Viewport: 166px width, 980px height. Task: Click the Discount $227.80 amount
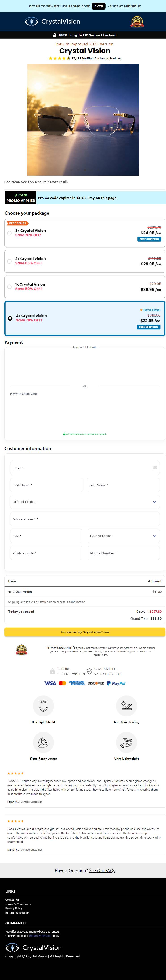coord(156,612)
